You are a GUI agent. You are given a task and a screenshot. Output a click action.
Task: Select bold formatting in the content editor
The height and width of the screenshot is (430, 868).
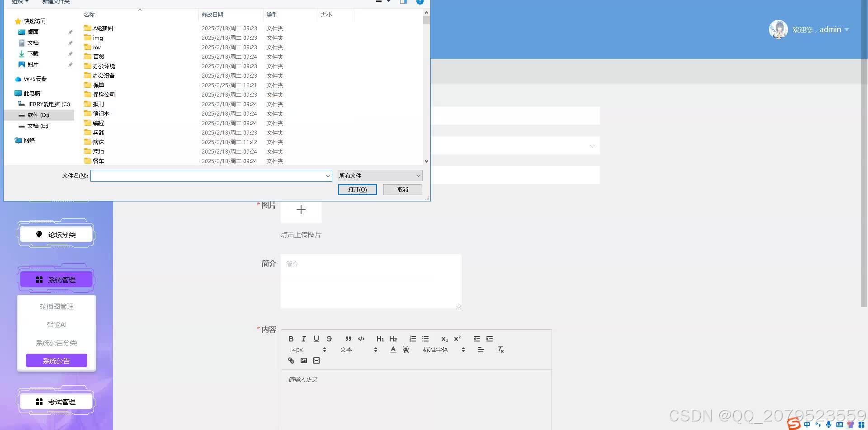(x=291, y=339)
